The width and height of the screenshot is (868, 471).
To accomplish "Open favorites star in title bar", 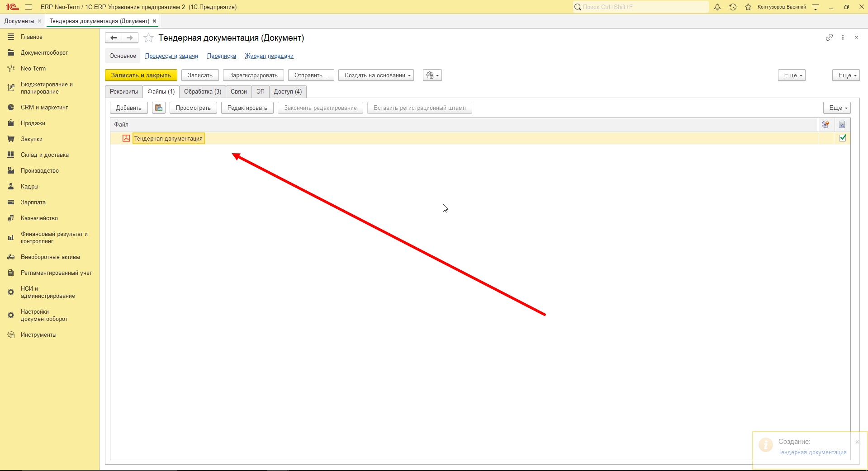I will (x=748, y=7).
